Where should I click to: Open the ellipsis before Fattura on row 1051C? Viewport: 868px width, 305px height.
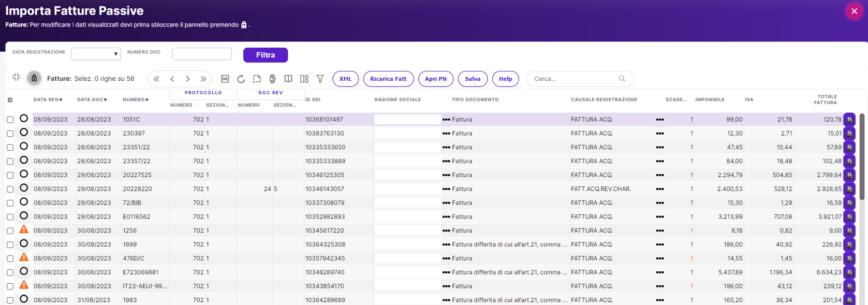point(446,120)
